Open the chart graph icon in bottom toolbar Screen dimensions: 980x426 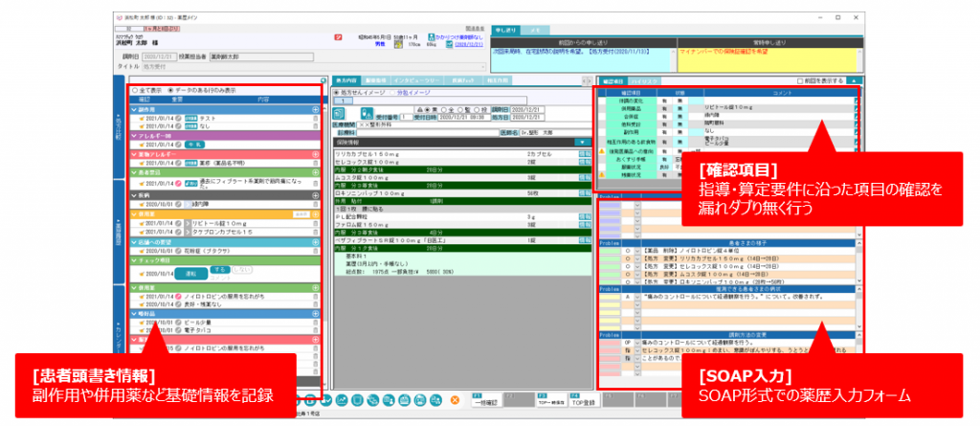[342, 399]
